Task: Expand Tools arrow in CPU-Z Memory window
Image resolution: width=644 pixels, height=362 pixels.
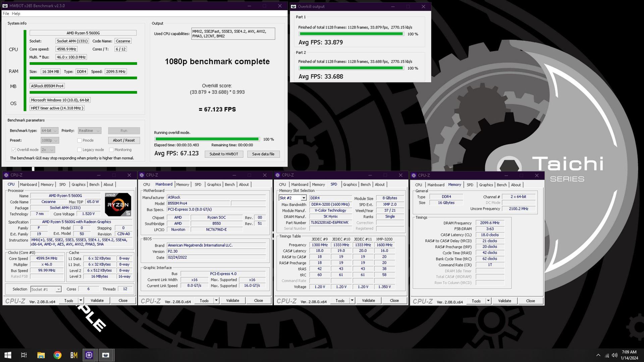Action: [x=488, y=301]
